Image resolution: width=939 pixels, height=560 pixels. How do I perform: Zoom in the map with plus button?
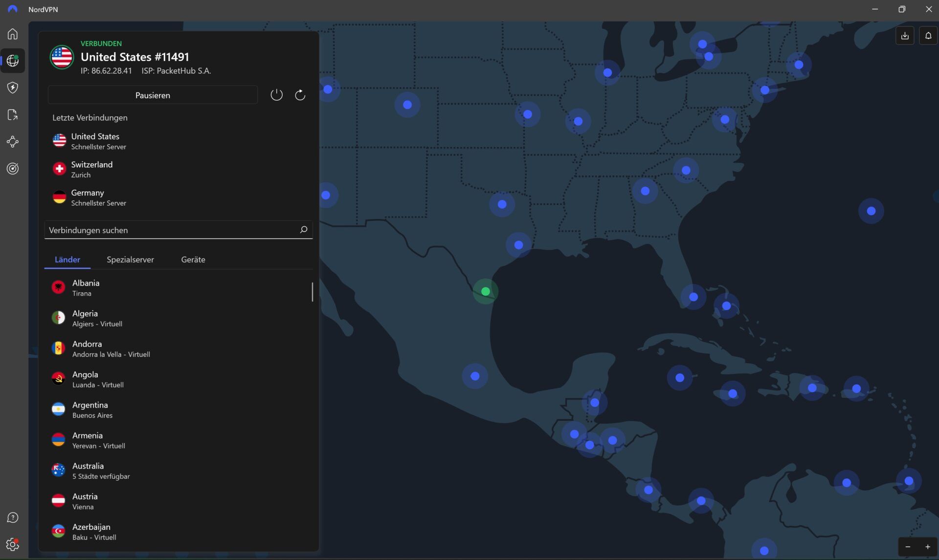[x=927, y=547]
